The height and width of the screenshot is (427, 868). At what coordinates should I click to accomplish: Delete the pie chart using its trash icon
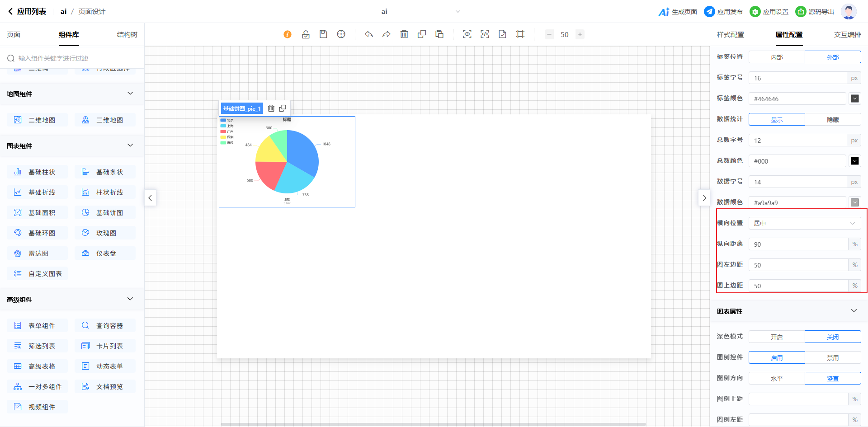coord(271,108)
